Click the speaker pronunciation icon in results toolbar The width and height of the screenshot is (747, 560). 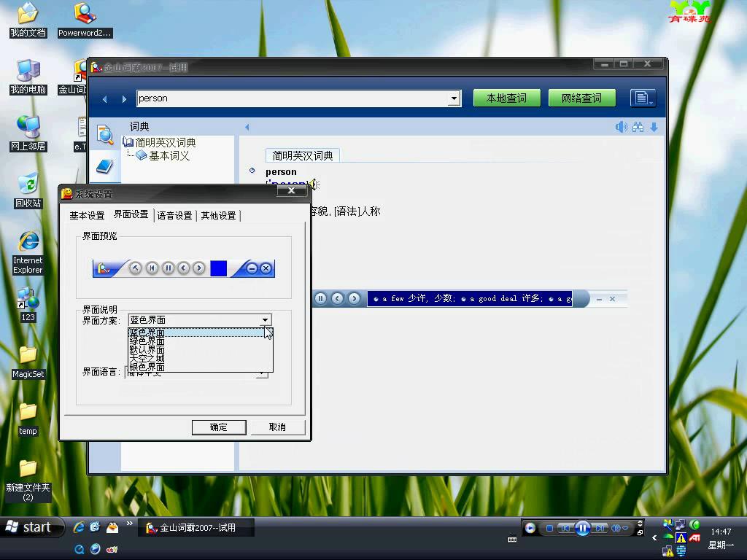[x=622, y=127]
